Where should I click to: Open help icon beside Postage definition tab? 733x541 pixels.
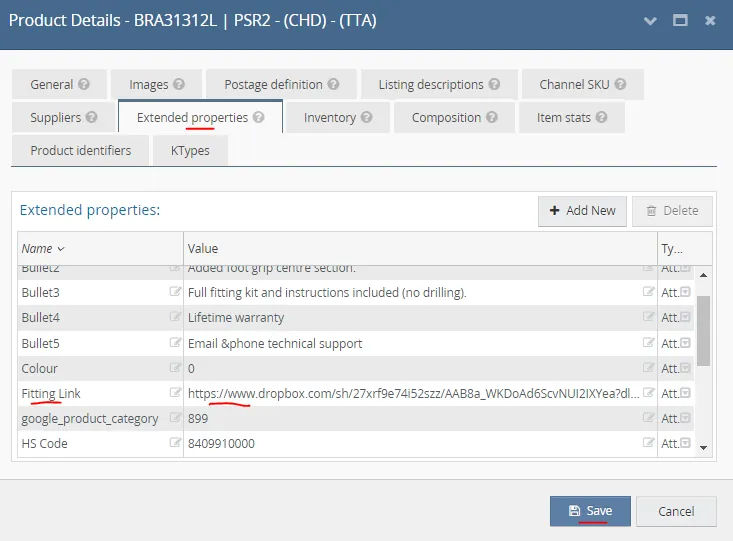333,84
